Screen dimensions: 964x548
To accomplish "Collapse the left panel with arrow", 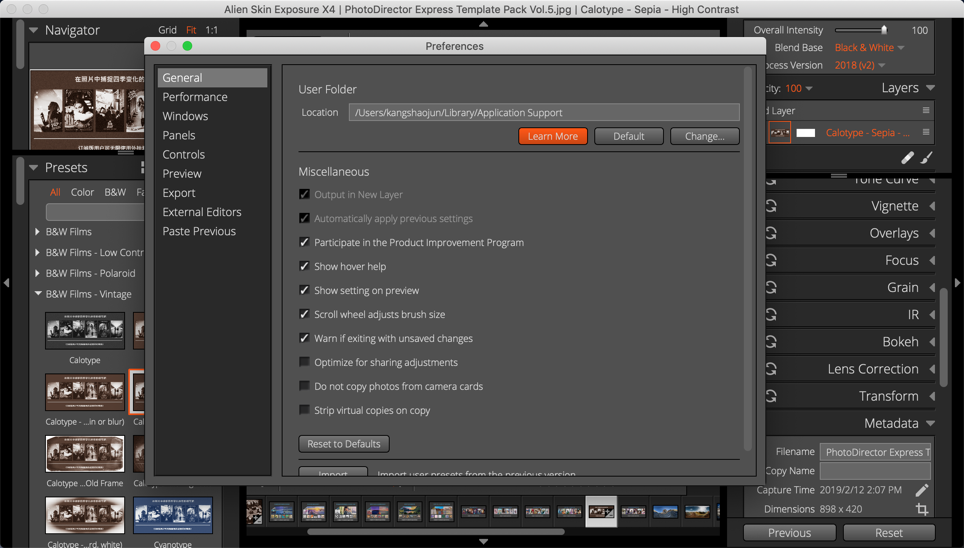I will pyautogui.click(x=6, y=283).
